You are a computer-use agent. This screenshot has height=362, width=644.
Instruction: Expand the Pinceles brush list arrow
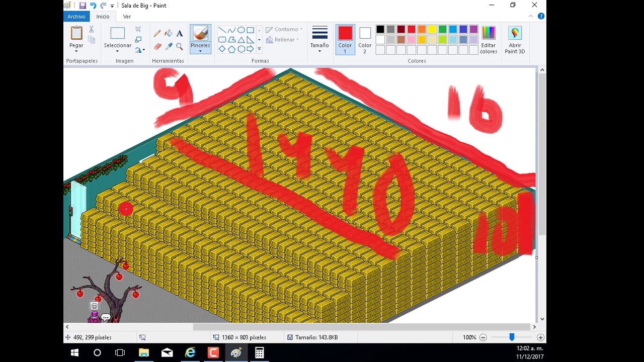(x=200, y=51)
